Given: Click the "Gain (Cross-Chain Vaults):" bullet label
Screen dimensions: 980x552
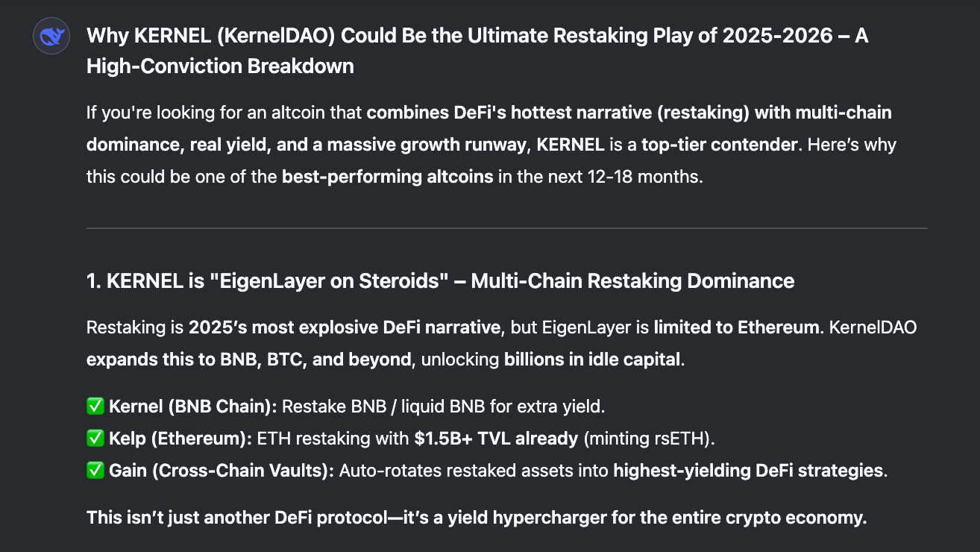Looking at the screenshot, I should [x=222, y=471].
